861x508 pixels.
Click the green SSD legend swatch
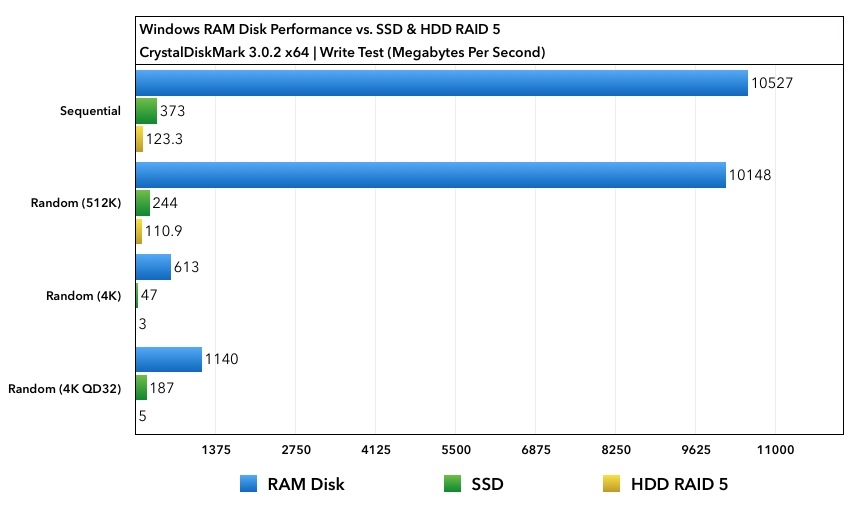click(x=453, y=484)
